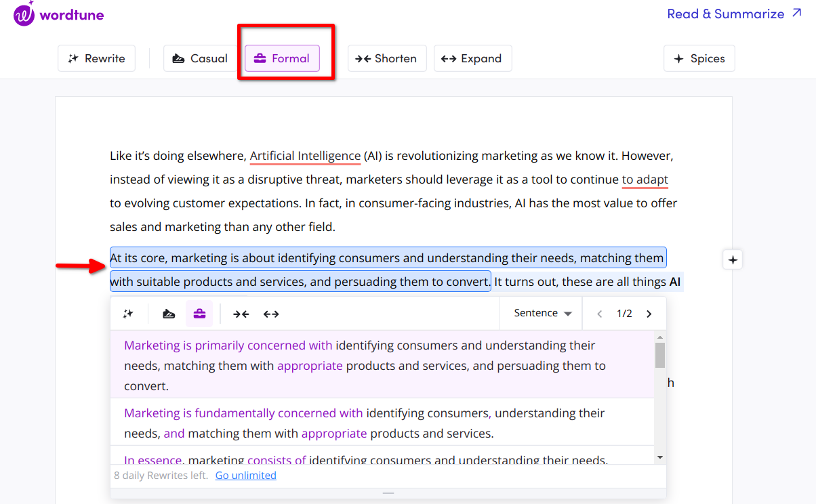Click the Rewrite button in top toolbar

coord(96,58)
